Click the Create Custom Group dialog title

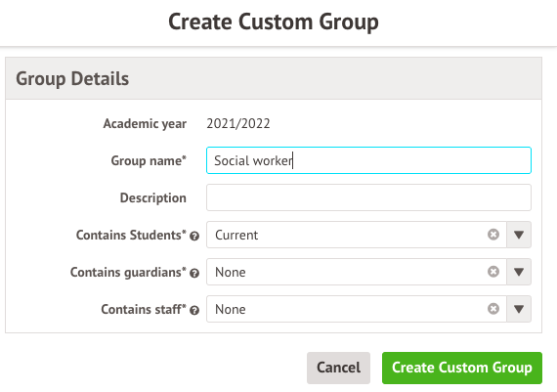point(274,22)
